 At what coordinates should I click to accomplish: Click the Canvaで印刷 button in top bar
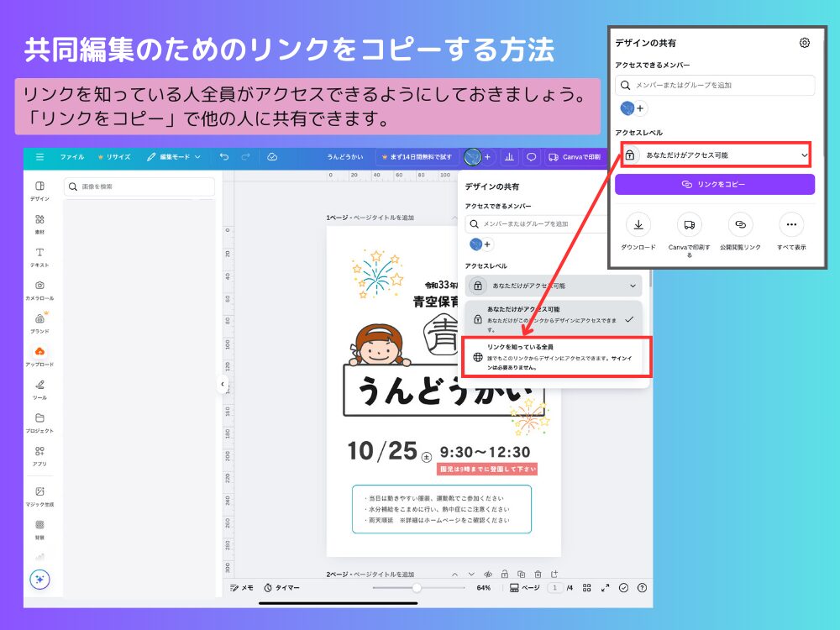(x=574, y=157)
